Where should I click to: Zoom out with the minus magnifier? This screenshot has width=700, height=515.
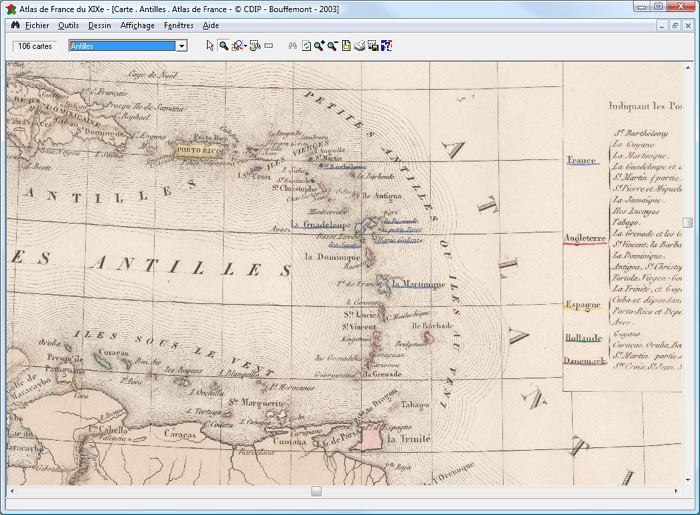pos(333,46)
